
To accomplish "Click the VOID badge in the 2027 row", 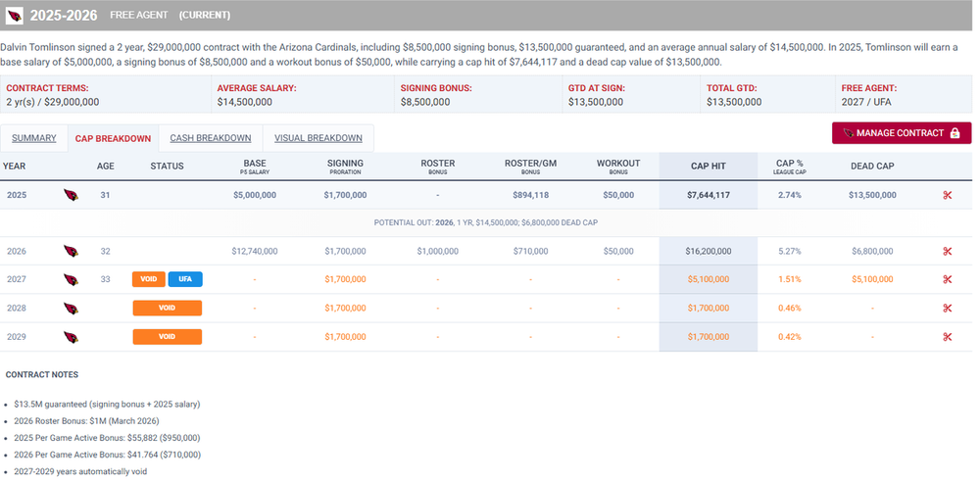I will pyautogui.click(x=149, y=279).
